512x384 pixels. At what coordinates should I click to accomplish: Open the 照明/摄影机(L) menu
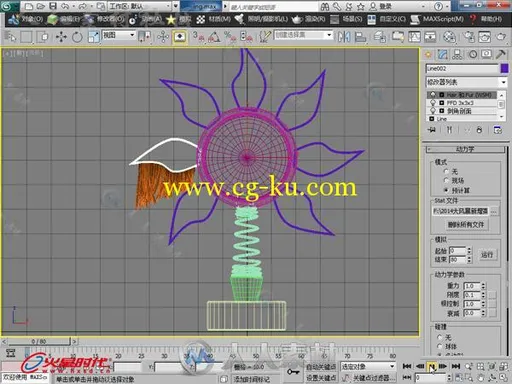coord(267,19)
